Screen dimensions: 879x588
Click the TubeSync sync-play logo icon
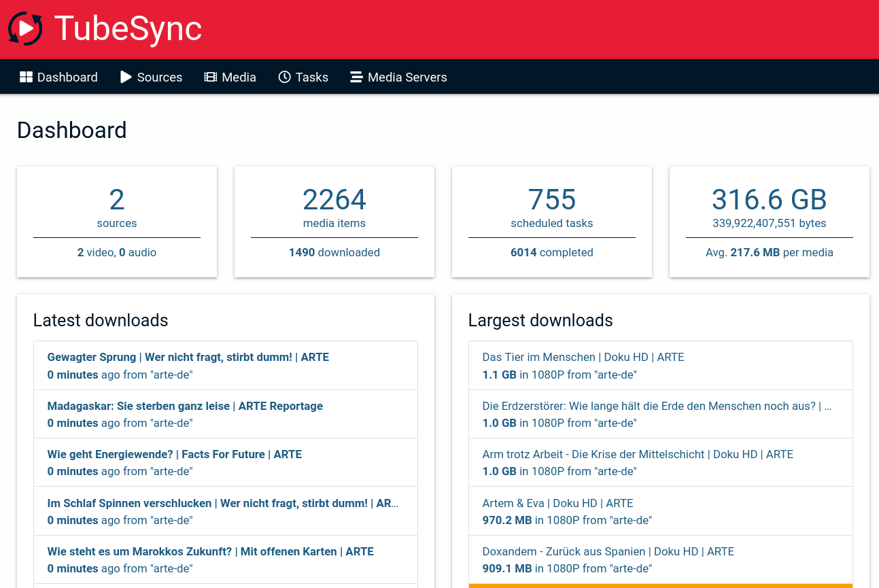point(25,29)
